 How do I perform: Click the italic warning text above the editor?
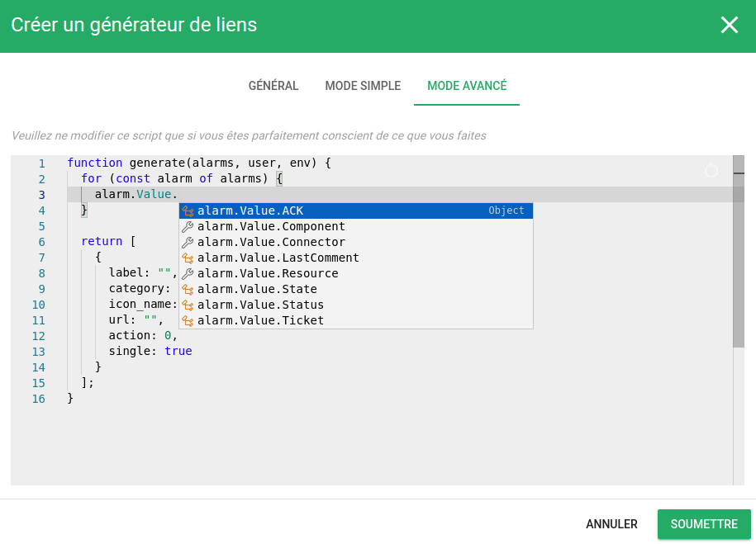(249, 136)
